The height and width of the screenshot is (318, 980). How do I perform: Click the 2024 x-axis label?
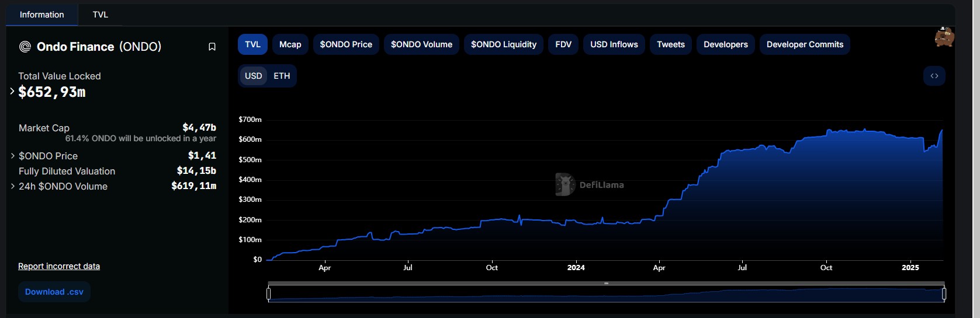tap(576, 268)
